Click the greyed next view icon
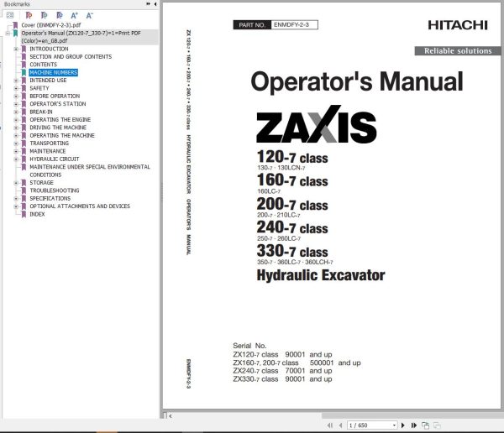The height and width of the screenshot is (433, 504). (437, 425)
